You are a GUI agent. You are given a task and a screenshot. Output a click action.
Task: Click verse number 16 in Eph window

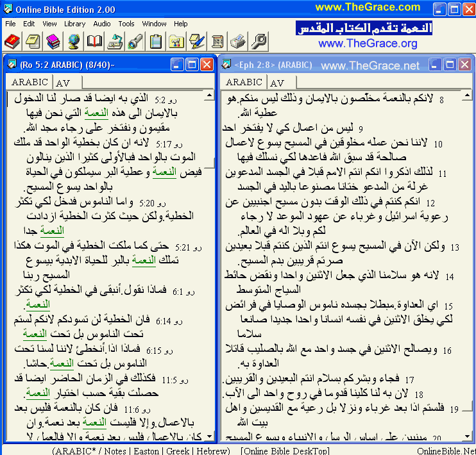coord(447,351)
